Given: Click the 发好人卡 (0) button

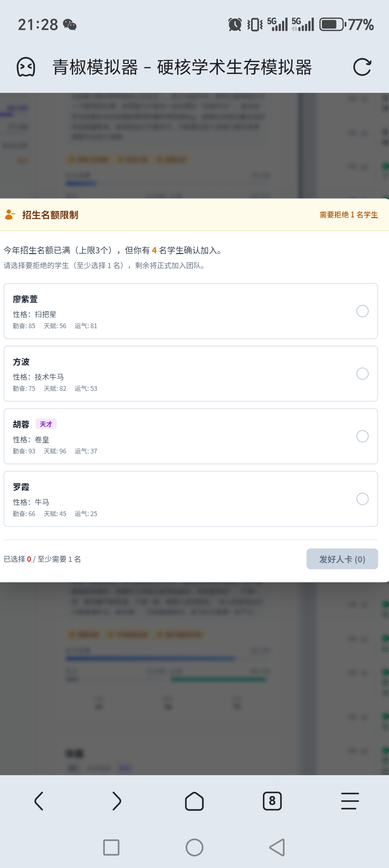Looking at the screenshot, I should pos(342,559).
